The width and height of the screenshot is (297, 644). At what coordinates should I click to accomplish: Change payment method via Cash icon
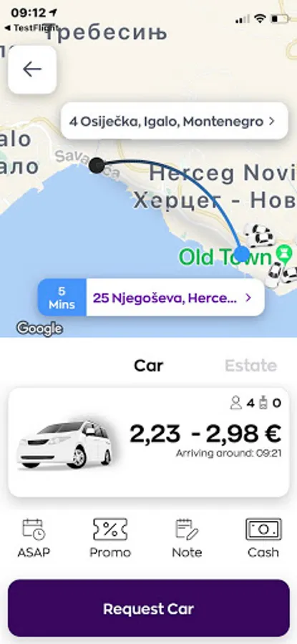coord(263,530)
